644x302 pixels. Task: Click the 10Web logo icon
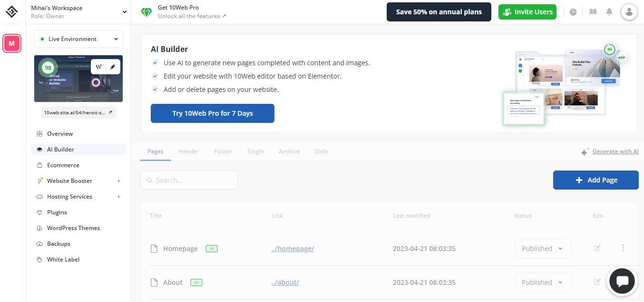point(12,11)
